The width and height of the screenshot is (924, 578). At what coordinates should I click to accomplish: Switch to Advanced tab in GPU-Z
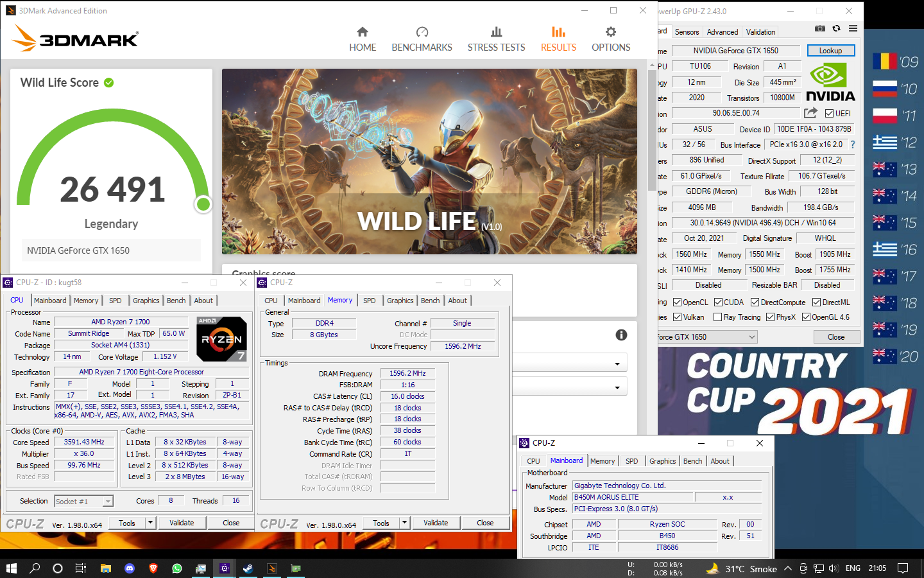tap(723, 32)
